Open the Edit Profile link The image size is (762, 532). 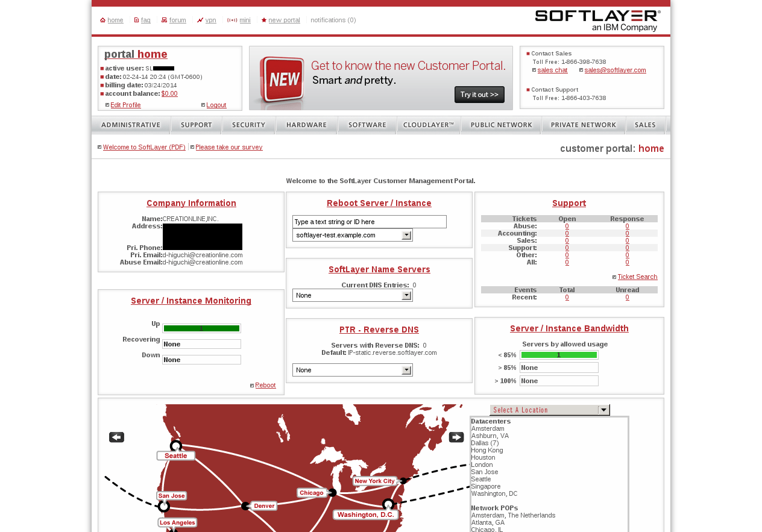point(125,105)
